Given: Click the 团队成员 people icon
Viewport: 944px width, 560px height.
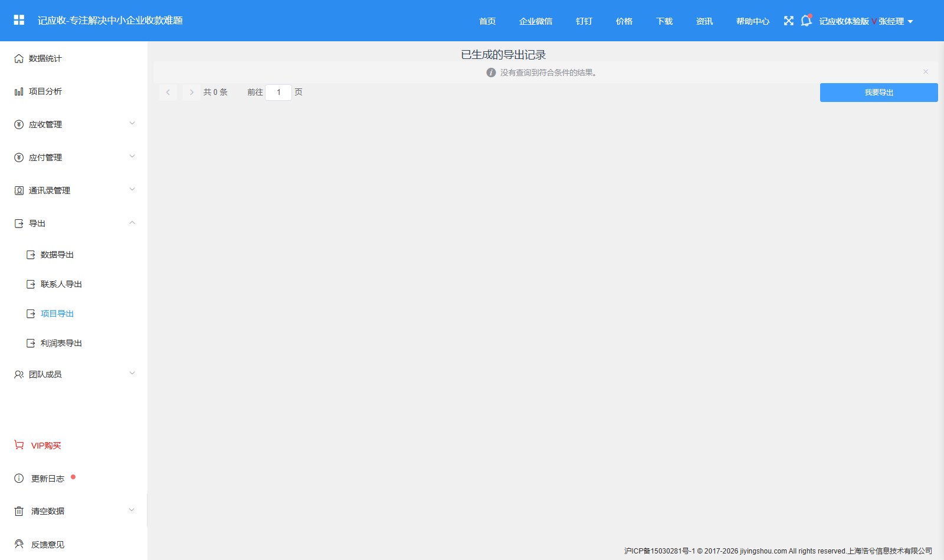Looking at the screenshot, I should [19, 374].
